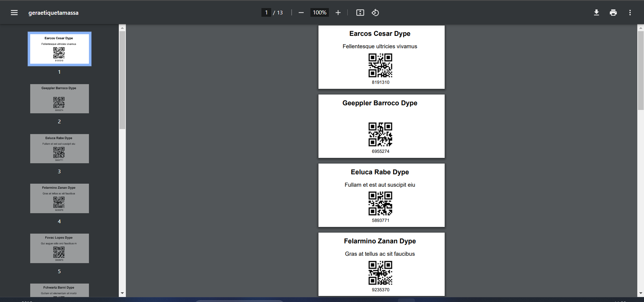Select page 4 thumbnail Felarmino Zanan Dype

point(59,198)
